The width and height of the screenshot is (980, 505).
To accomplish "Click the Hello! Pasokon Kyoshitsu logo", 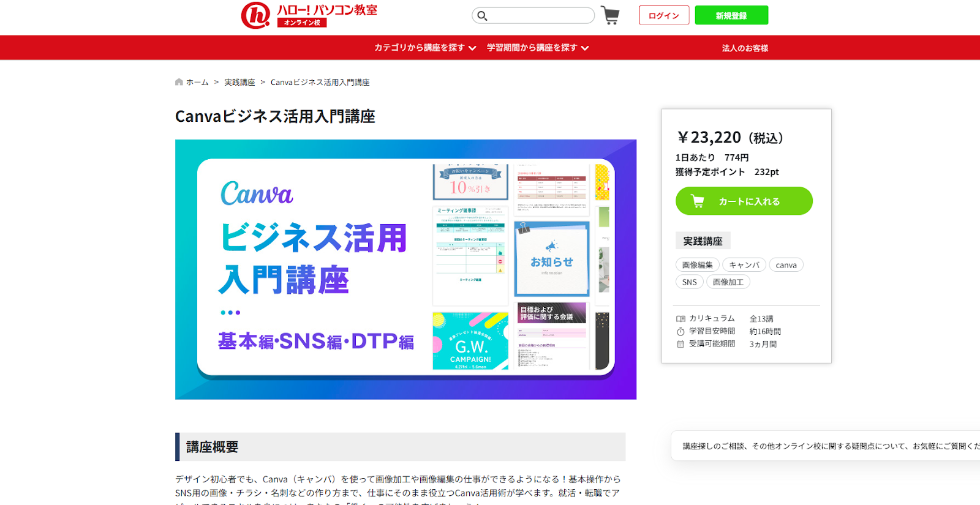I will [x=309, y=15].
